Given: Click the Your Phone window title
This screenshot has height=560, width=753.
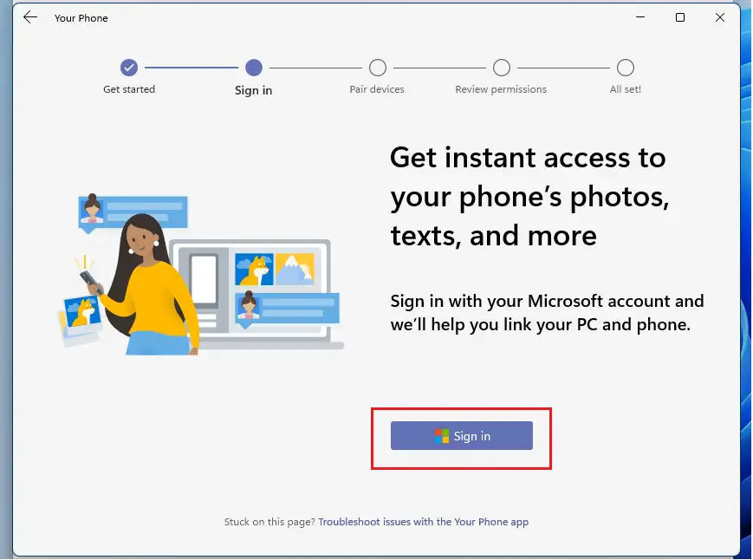Looking at the screenshot, I should [81, 18].
